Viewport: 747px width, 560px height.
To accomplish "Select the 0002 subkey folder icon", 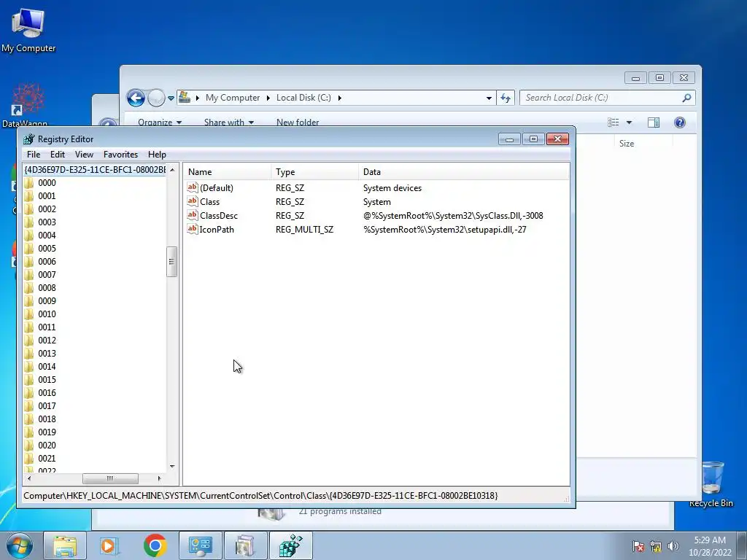I will click(28, 209).
